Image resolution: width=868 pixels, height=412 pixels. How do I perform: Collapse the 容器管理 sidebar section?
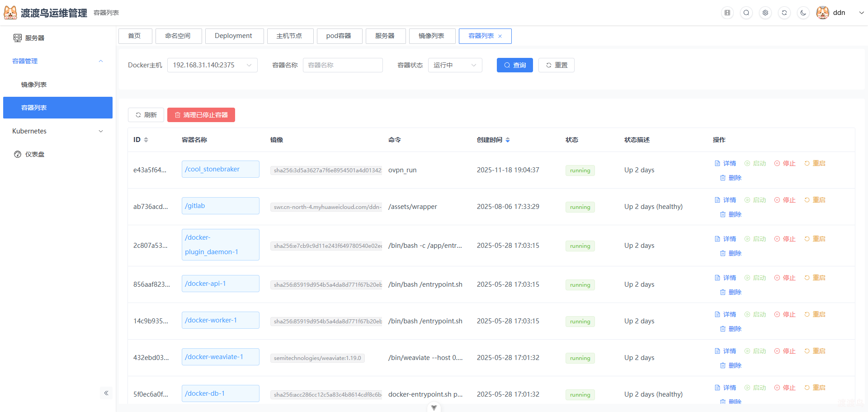point(100,61)
